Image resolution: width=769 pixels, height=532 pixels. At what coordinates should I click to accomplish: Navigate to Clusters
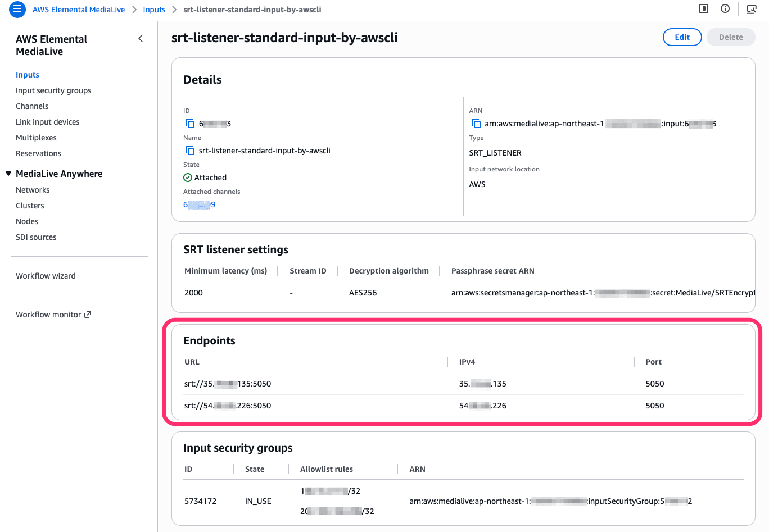(x=30, y=206)
